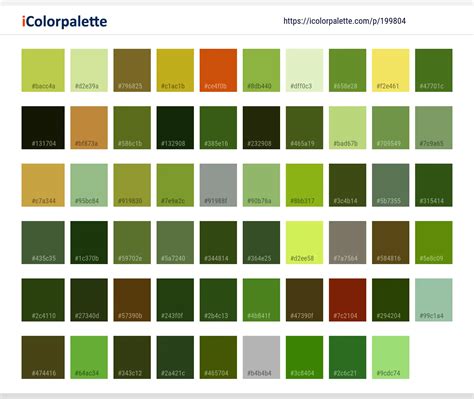474x399 pixels.
Task: Open the icolorpalette.com/p/199804 URL link
Action: [344, 21]
